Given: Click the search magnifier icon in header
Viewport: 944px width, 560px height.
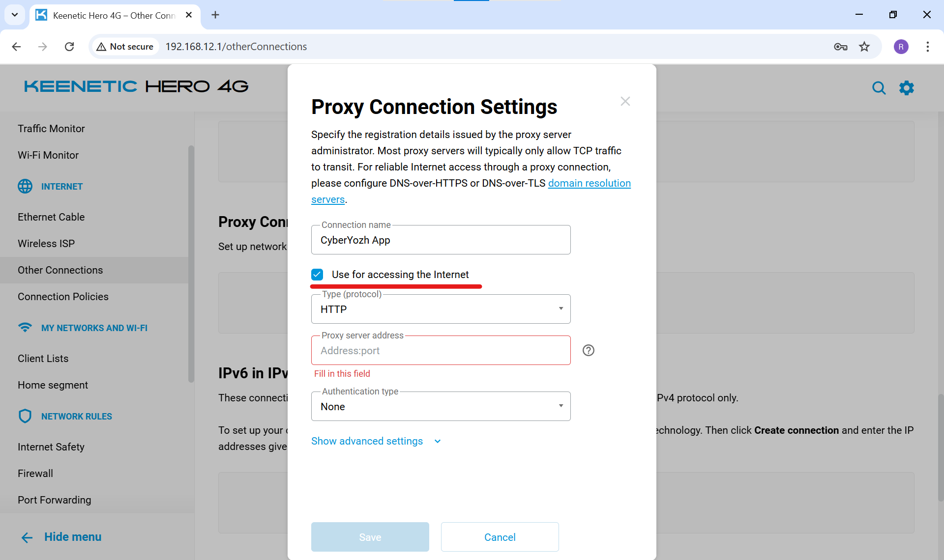Looking at the screenshot, I should 879,88.
